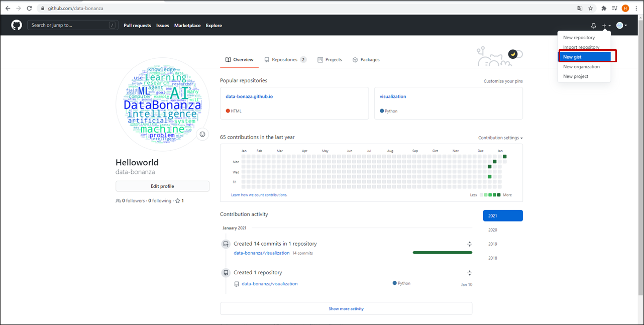644x325 pixels.
Task: Choose New project from the menu
Action: [584, 76]
